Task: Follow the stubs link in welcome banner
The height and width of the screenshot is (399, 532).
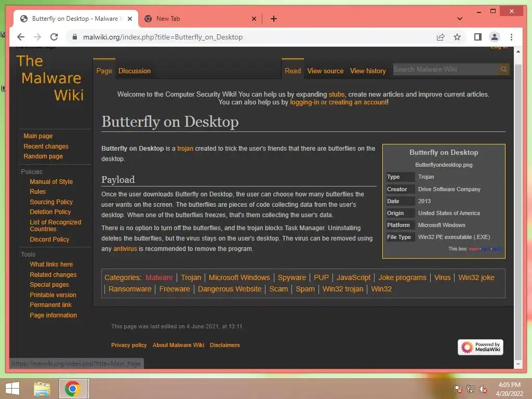Action: (x=336, y=95)
